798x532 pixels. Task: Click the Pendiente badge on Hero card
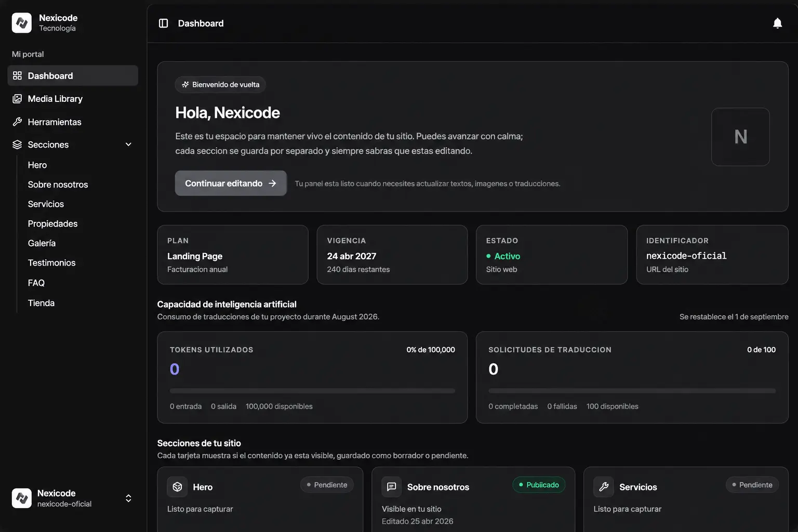tap(327, 485)
